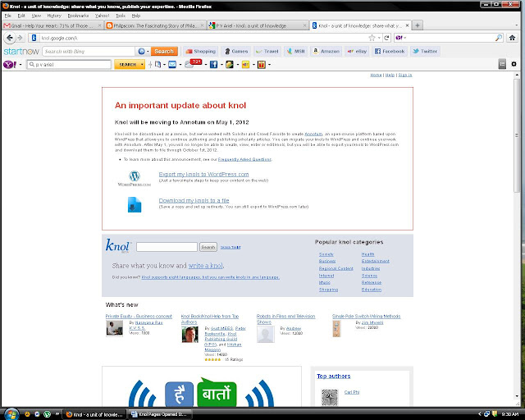Open the Tools menu

(x=121, y=16)
